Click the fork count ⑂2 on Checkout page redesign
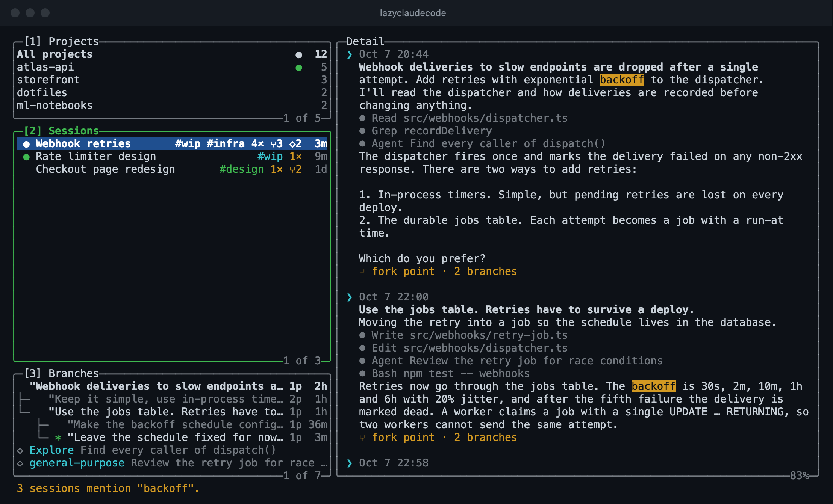This screenshot has width=833, height=504. 295,169
